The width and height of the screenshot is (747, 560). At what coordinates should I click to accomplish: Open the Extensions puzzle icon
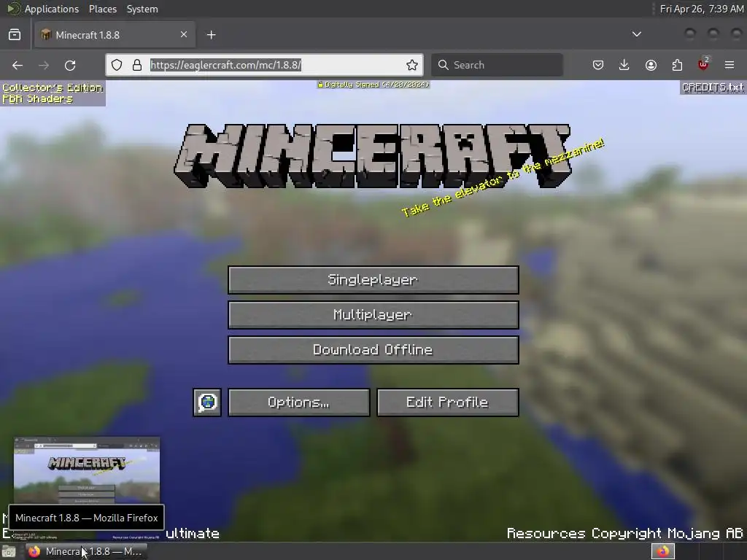tap(677, 65)
